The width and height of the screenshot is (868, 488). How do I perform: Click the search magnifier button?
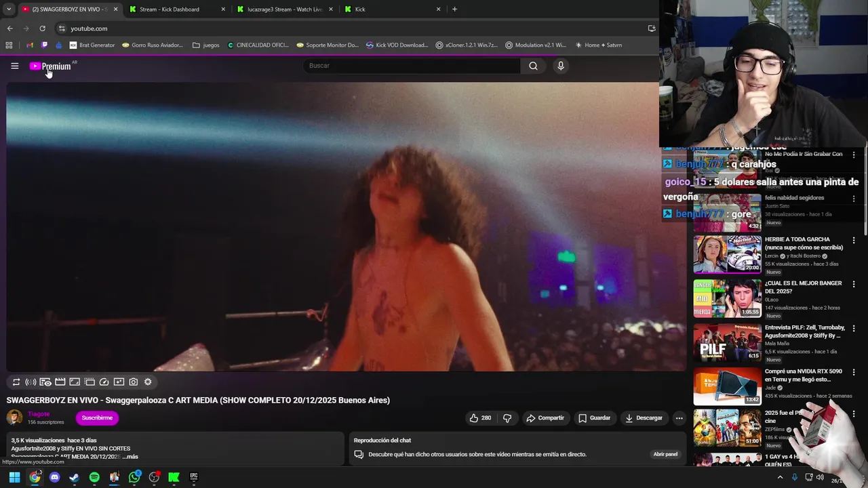point(533,66)
